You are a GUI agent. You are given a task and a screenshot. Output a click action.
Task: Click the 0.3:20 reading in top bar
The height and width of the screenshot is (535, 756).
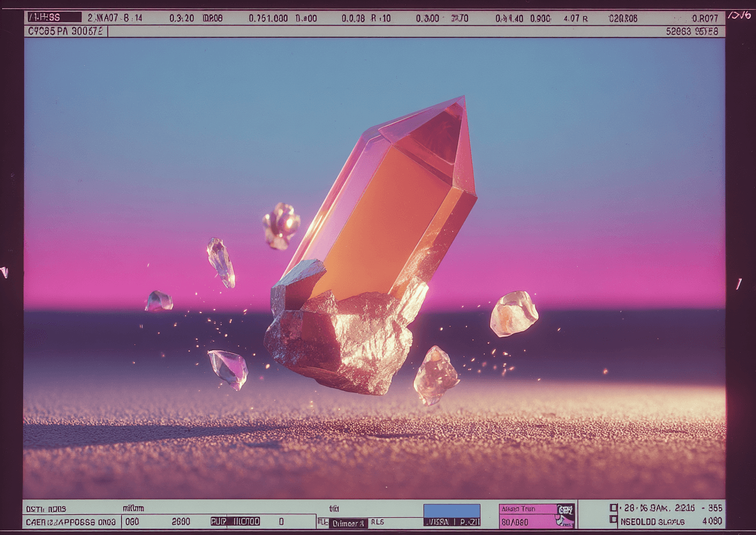tap(182, 18)
